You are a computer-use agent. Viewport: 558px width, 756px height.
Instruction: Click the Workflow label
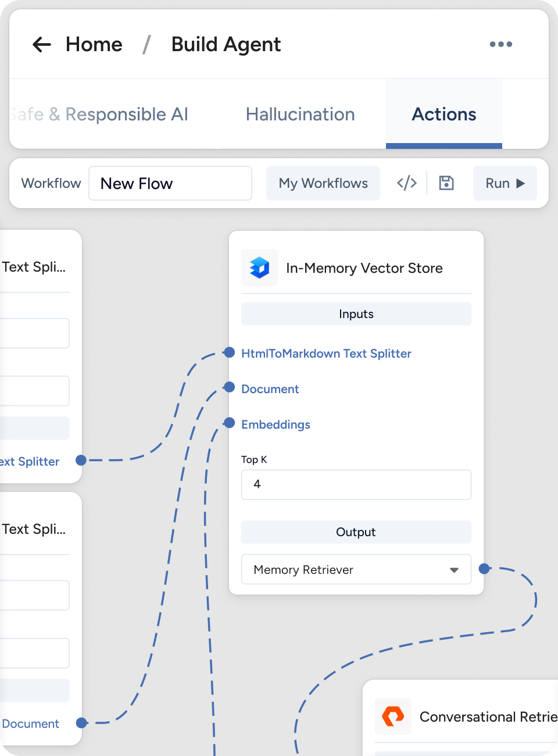click(x=51, y=183)
